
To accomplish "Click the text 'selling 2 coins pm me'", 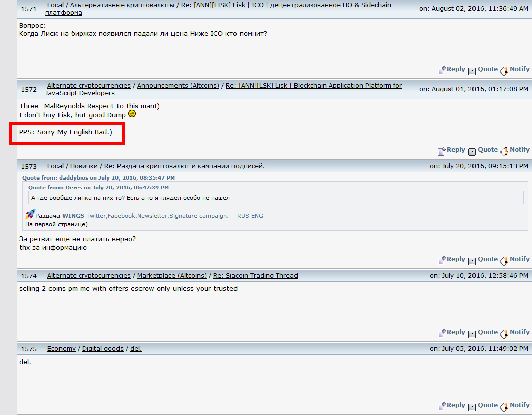I will click(x=54, y=289).
